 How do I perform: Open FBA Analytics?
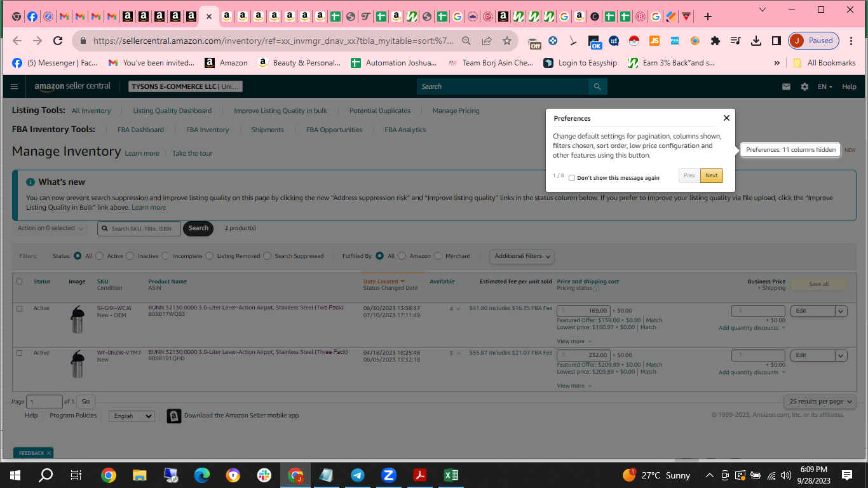coord(405,130)
